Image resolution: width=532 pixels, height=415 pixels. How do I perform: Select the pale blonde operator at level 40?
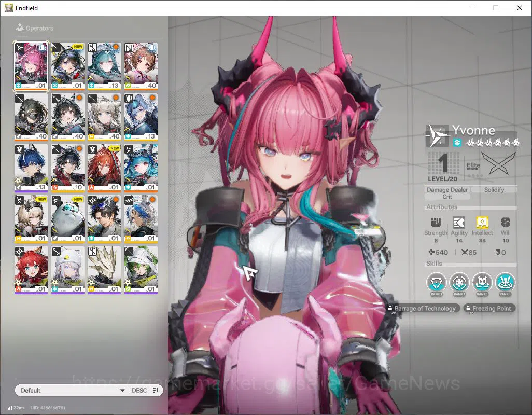pyautogui.click(x=104, y=117)
